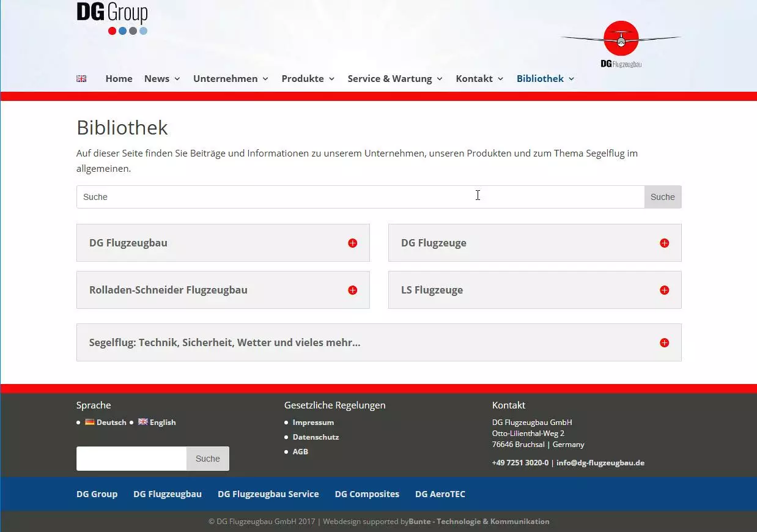
Task: Click plus icon on LS Flugzeuge panel
Action: point(664,290)
